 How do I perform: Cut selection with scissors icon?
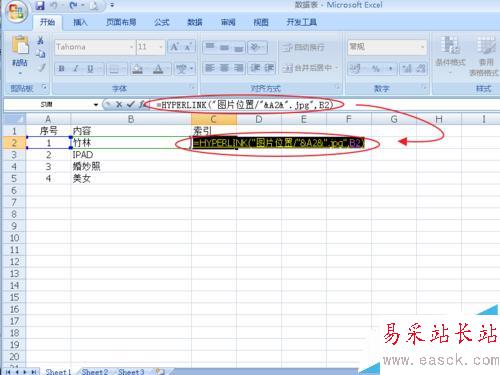[x=41, y=41]
